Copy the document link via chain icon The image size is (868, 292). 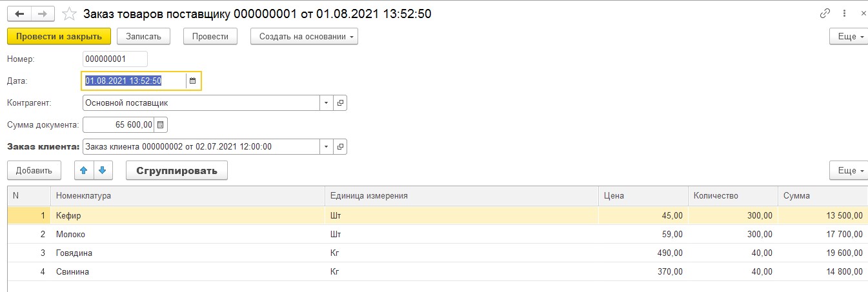click(825, 14)
